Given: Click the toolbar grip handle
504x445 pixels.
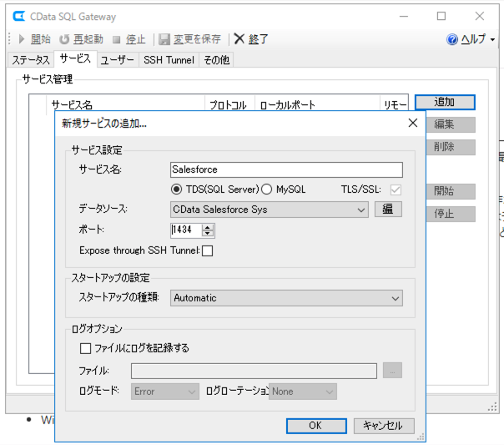Looking at the screenshot, I should 10,39.
